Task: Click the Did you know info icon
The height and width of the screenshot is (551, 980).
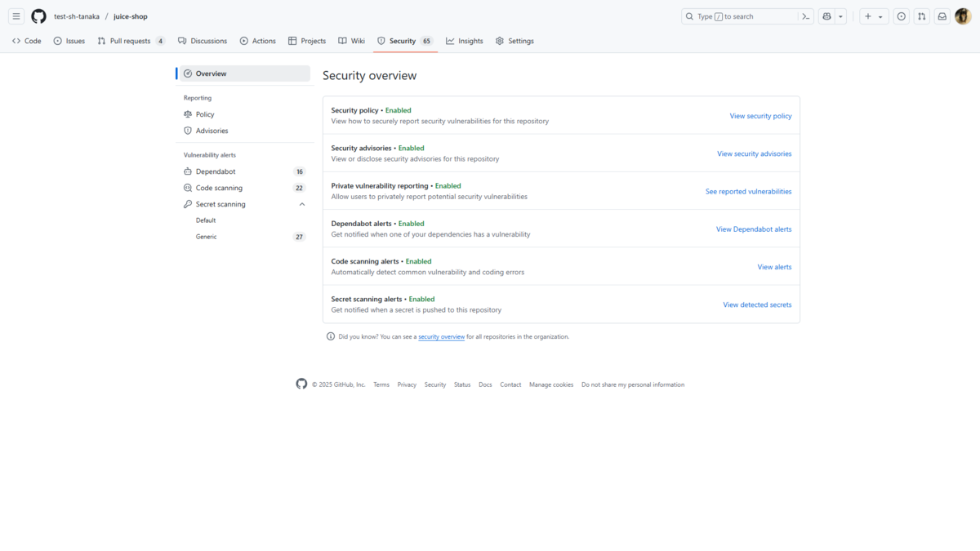Action: 331,336
